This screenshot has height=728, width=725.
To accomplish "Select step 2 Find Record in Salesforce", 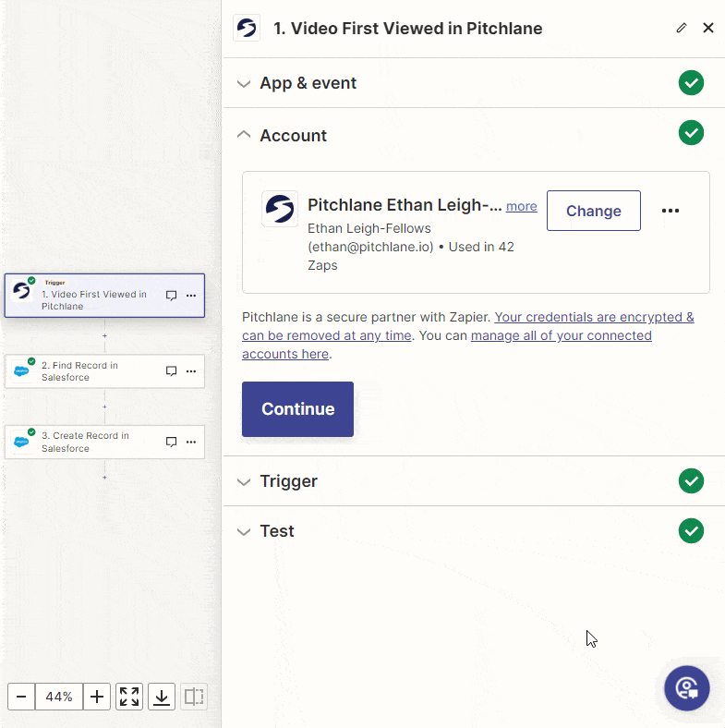I will point(104,371).
